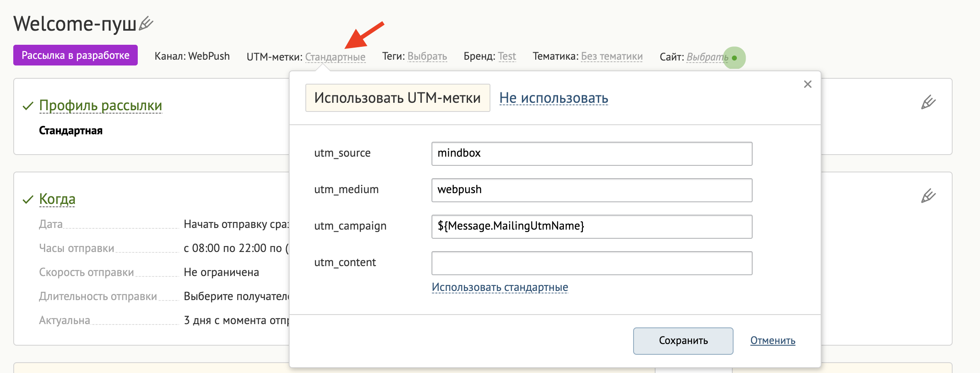Focus the empty utm_content input field
The image size is (980, 373).
(592, 263)
